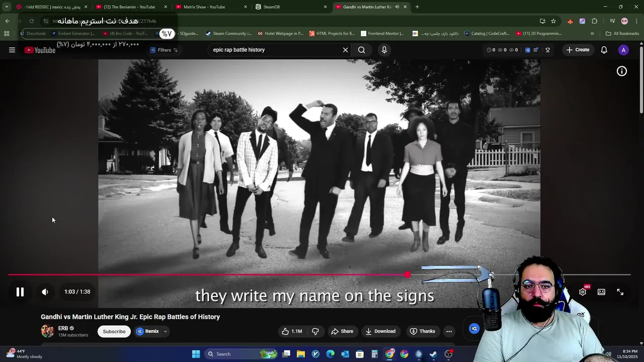Open Calculator from the taskbar

click(374, 354)
